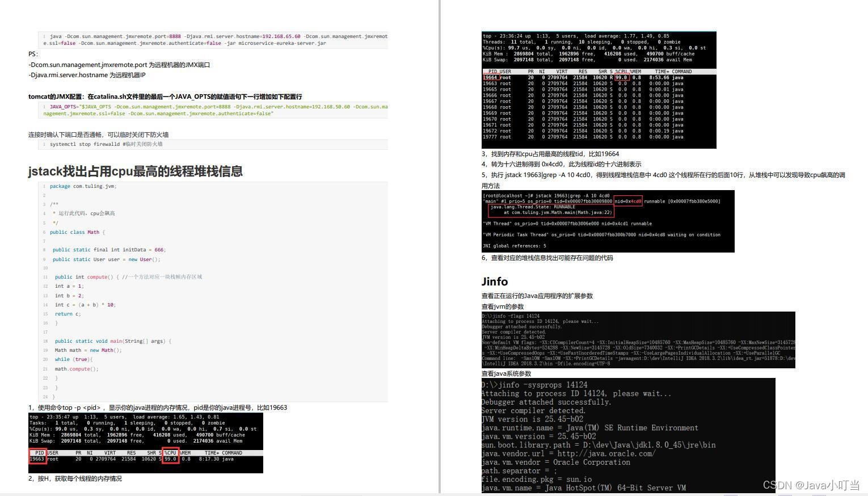Click code line 'int b = 2;'
The height and width of the screenshot is (496, 868).
point(69,296)
